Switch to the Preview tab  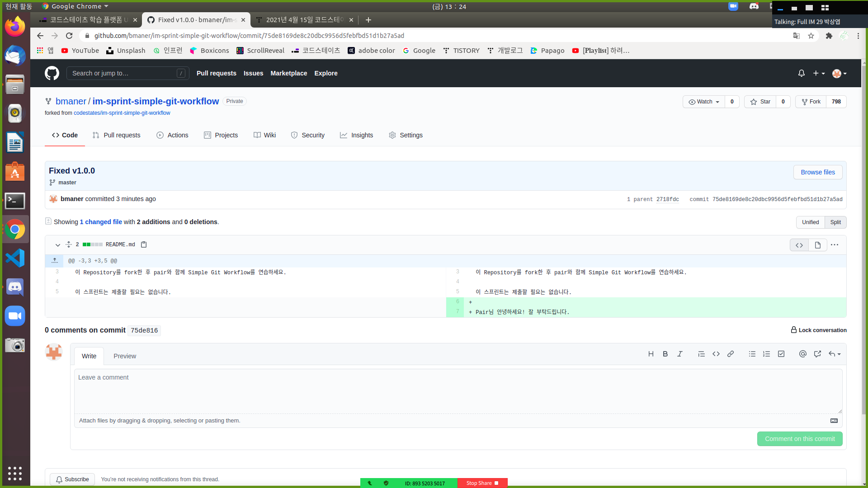(125, 356)
